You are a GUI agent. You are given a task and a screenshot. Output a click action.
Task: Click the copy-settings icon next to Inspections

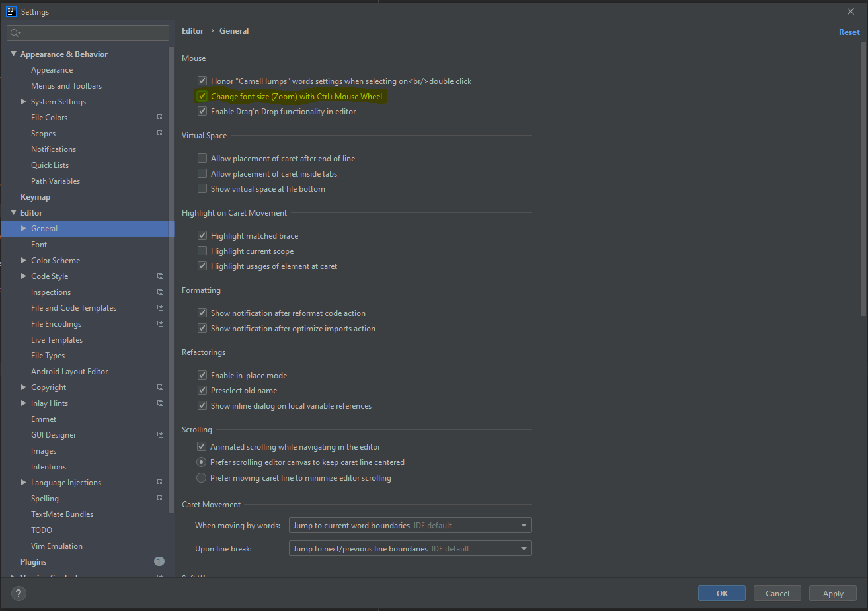click(159, 292)
